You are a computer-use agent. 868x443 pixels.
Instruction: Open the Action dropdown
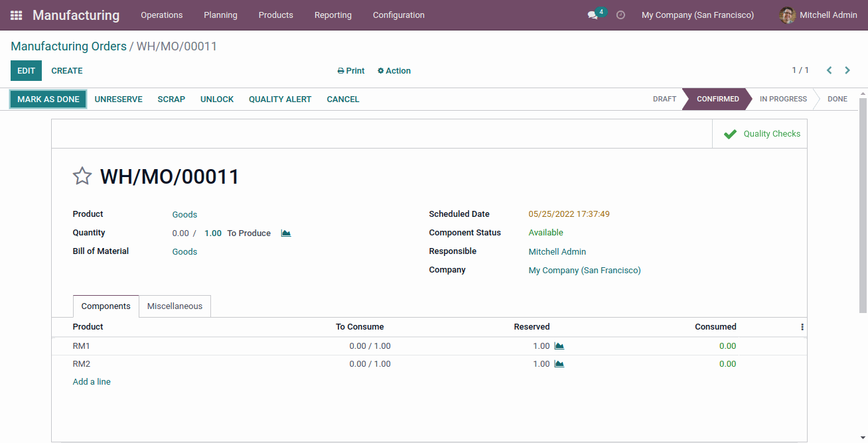(394, 71)
